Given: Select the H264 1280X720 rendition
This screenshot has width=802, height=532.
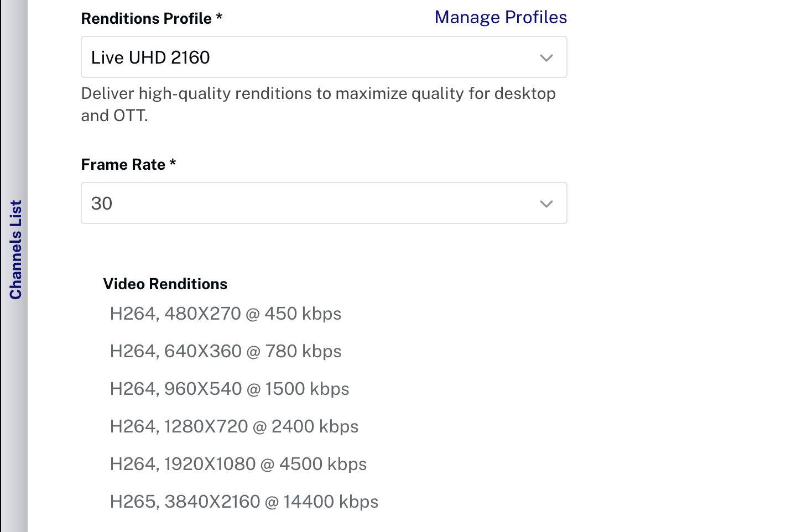Looking at the screenshot, I should click(x=234, y=426).
